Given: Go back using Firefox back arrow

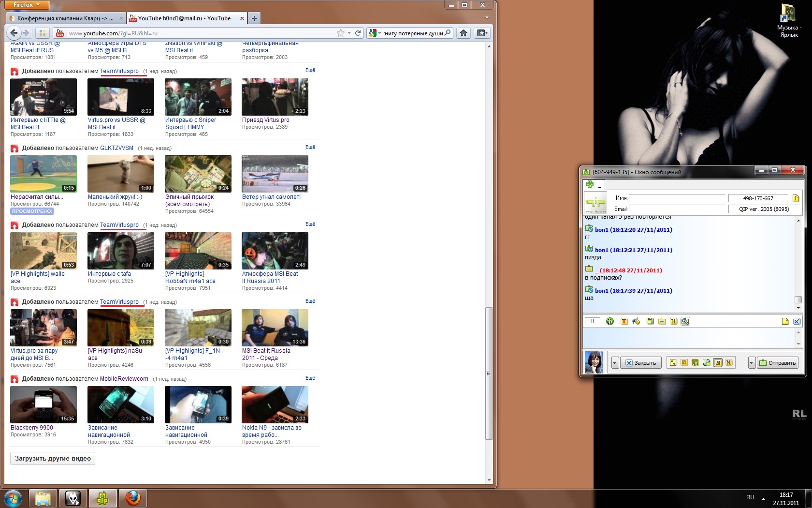Looking at the screenshot, I should point(14,33).
